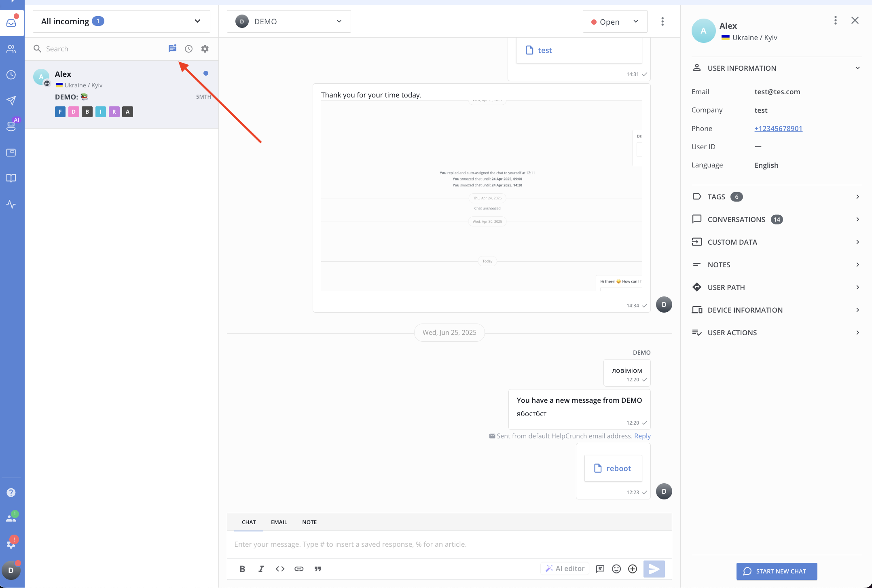Image resolution: width=872 pixels, height=588 pixels.
Task: Toggle italic formatting in message editor
Action: pyautogui.click(x=261, y=569)
